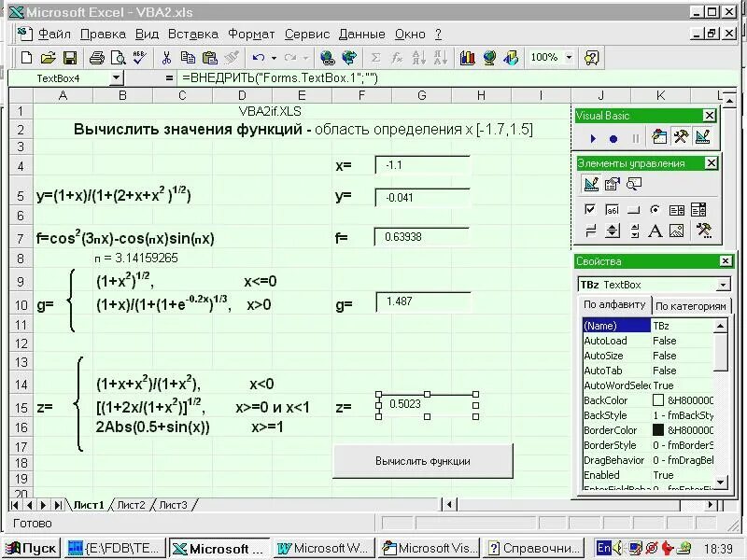Go to last sheet navigation arrow
The height and width of the screenshot is (560, 747).
58,505
